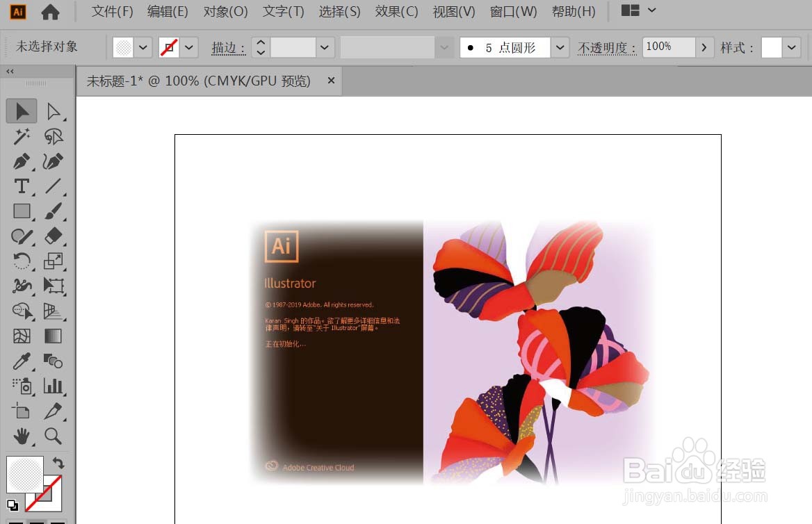Image resolution: width=812 pixels, height=524 pixels.
Task: Select the Zoom tool
Action: (53, 436)
